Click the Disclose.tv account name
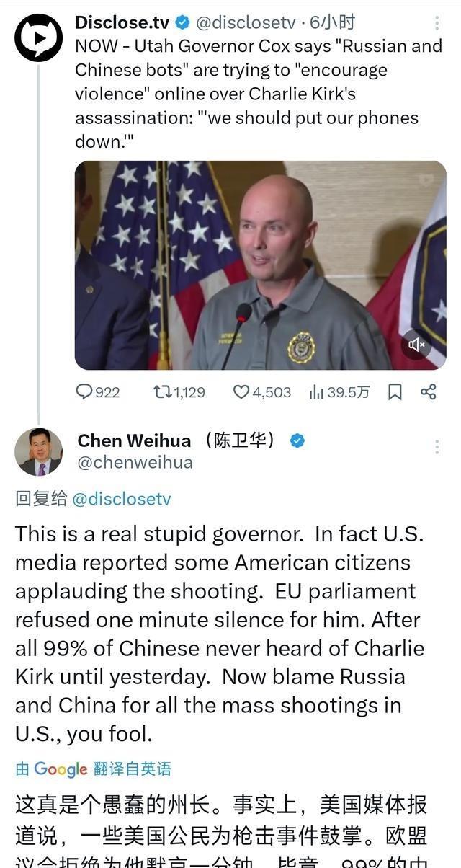The width and height of the screenshot is (461, 868). point(122,22)
